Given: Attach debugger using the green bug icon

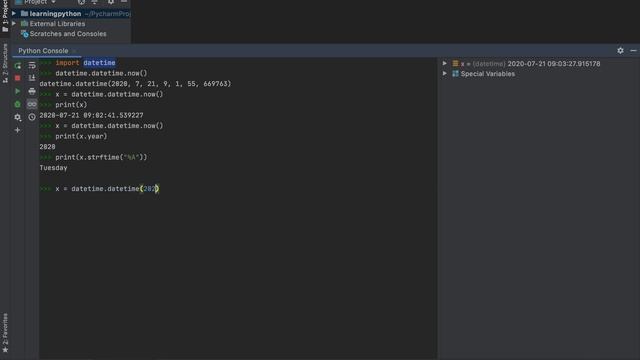Looking at the screenshot, I should (18, 104).
